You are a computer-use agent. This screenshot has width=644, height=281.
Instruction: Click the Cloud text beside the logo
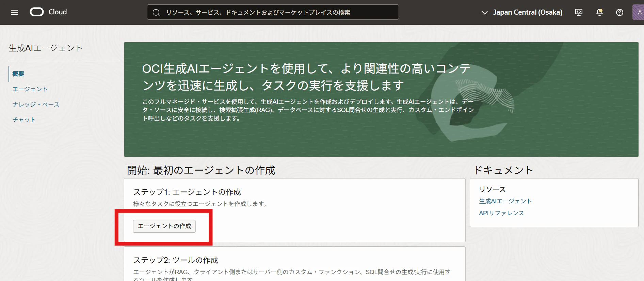58,12
